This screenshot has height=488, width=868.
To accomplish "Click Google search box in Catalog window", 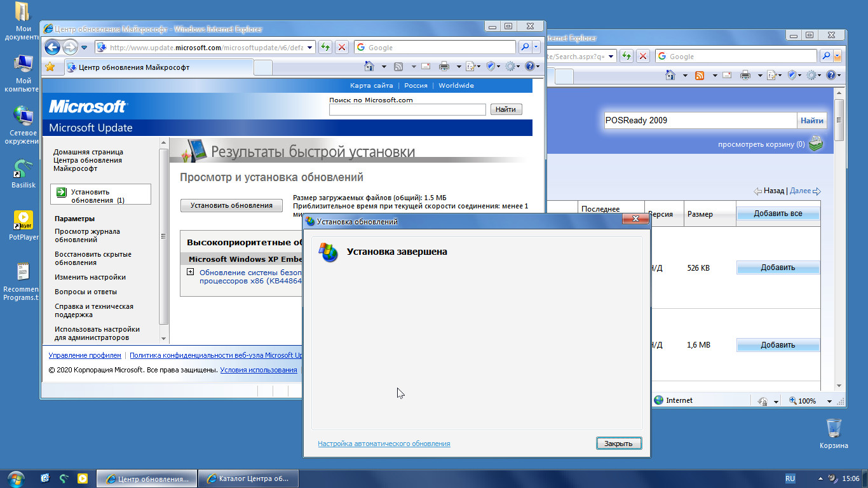I will coord(736,56).
